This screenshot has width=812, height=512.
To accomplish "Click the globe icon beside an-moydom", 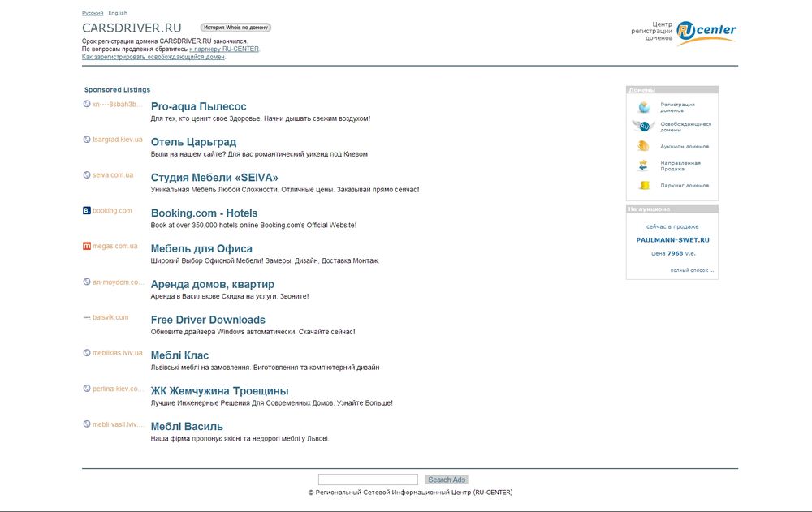I will coord(87,282).
